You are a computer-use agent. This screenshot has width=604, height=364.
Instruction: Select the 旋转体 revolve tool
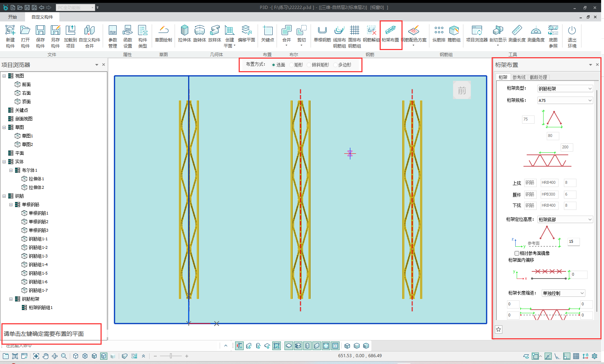199,34
